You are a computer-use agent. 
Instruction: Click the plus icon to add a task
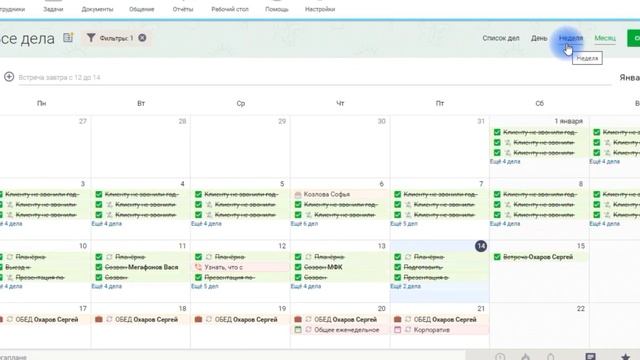click(x=9, y=77)
